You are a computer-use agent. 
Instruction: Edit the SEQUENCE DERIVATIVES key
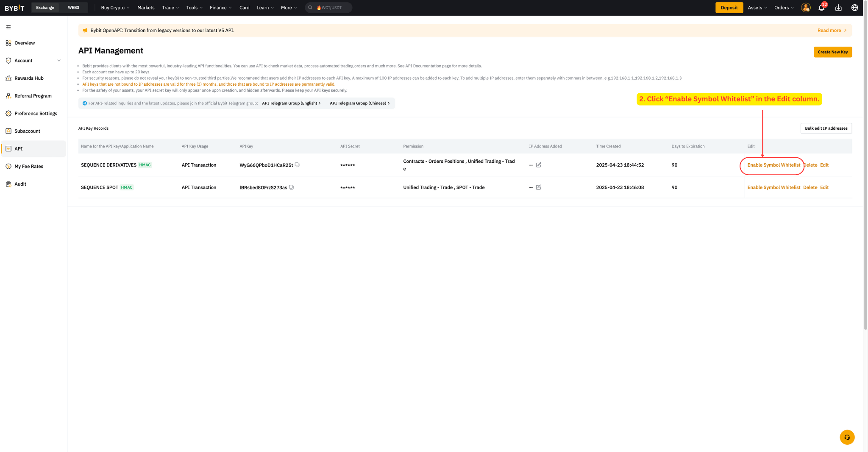(824, 165)
